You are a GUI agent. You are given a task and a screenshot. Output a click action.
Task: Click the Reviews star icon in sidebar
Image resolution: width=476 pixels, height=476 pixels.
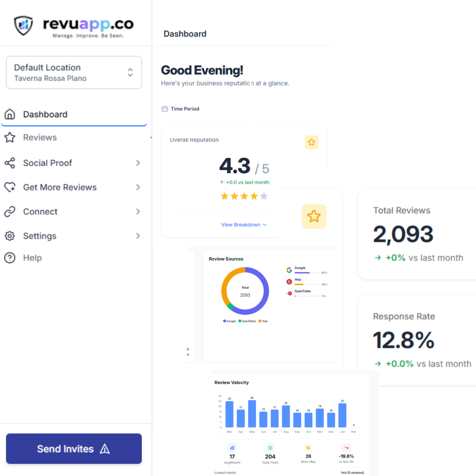coord(10,138)
